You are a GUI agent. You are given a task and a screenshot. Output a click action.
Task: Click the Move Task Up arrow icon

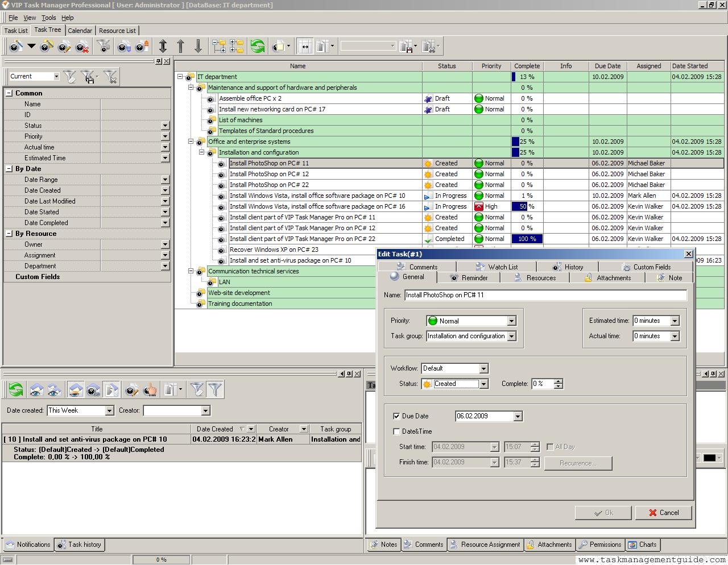pyautogui.click(x=181, y=47)
